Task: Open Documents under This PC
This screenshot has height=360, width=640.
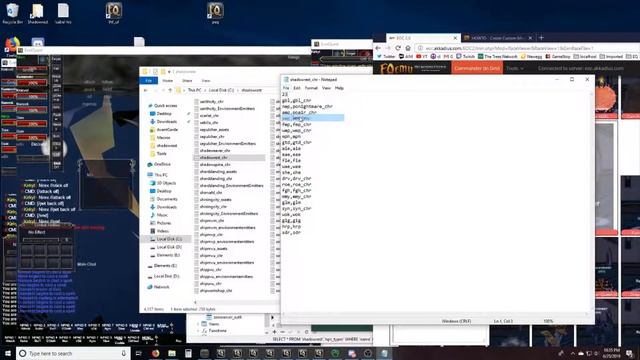Action: 167,199
